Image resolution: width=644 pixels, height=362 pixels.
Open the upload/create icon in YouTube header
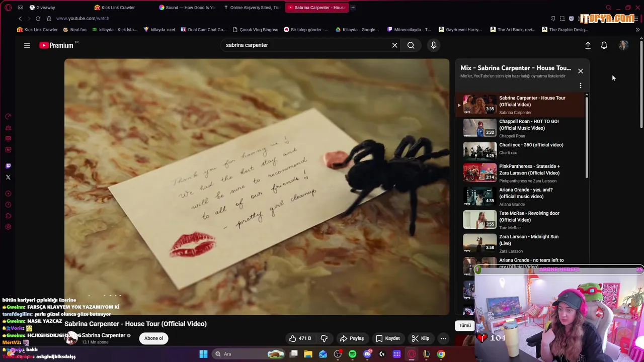588,45
